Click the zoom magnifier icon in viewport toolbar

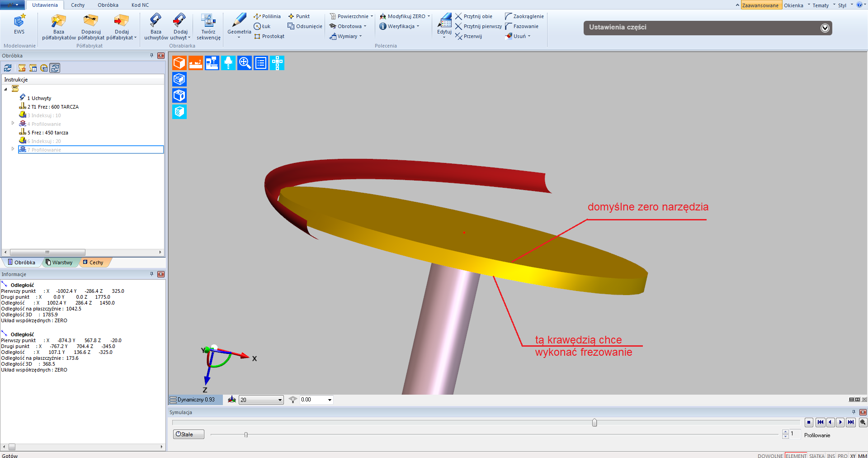coord(245,63)
